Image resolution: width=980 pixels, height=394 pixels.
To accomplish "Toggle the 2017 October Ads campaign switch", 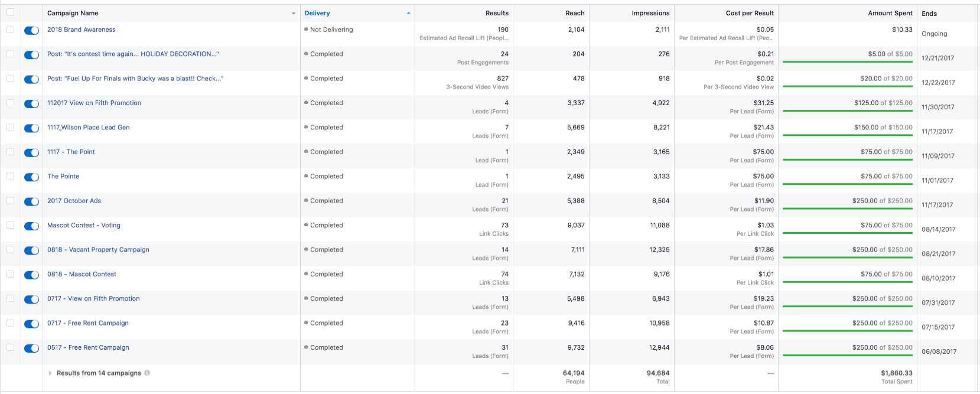I will click(31, 202).
